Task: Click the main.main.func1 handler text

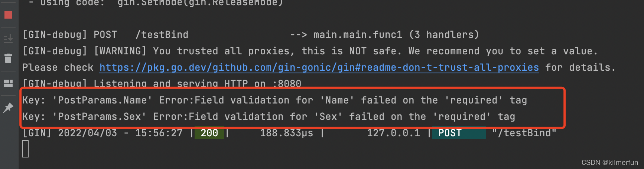Action: point(358,35)
